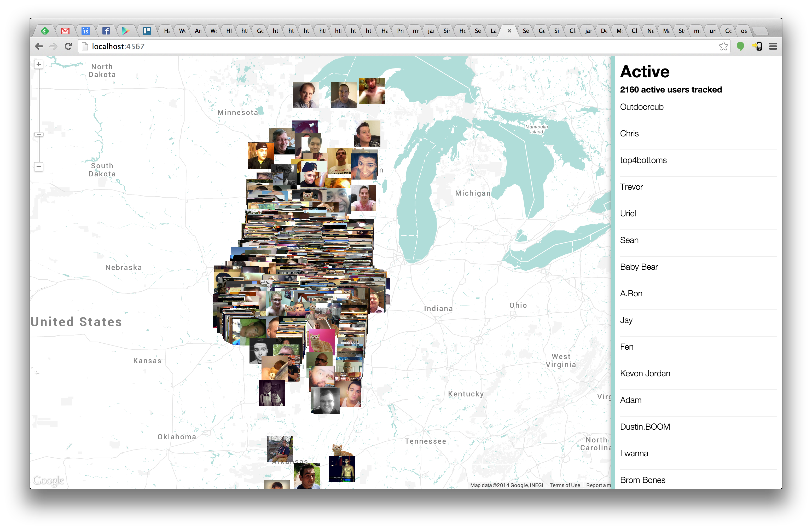Screen dimensions: 812x530
Task: Click the browser back arrow
Action: point(39,47)
